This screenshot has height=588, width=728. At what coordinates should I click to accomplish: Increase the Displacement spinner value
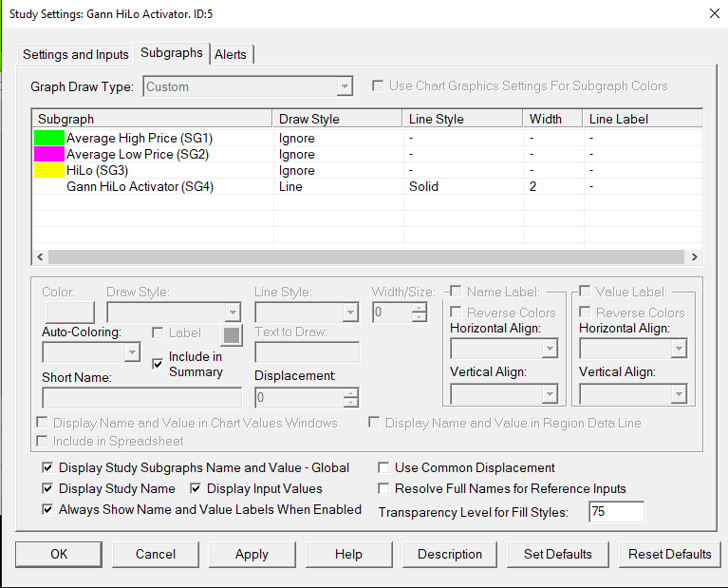(x=351, y=392)
